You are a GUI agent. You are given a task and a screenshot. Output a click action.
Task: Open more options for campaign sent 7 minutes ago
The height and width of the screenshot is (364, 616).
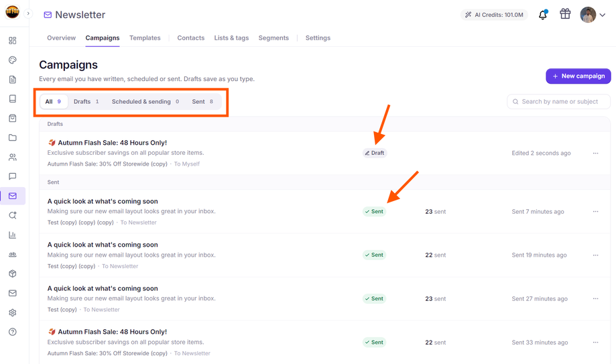pyautogui.click(x=596, y=211)
